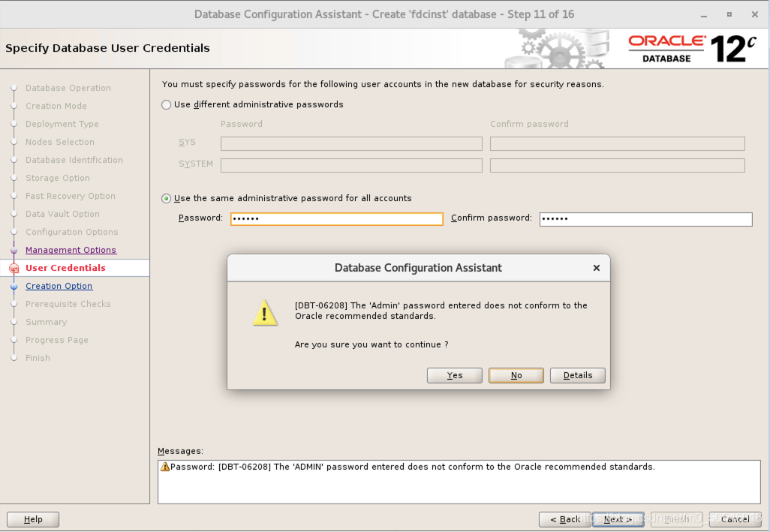This screenshot has height=532, width=770.
Task: Click the SYS confirm password field
Action: pyautogui.click(x=618, y=144)
